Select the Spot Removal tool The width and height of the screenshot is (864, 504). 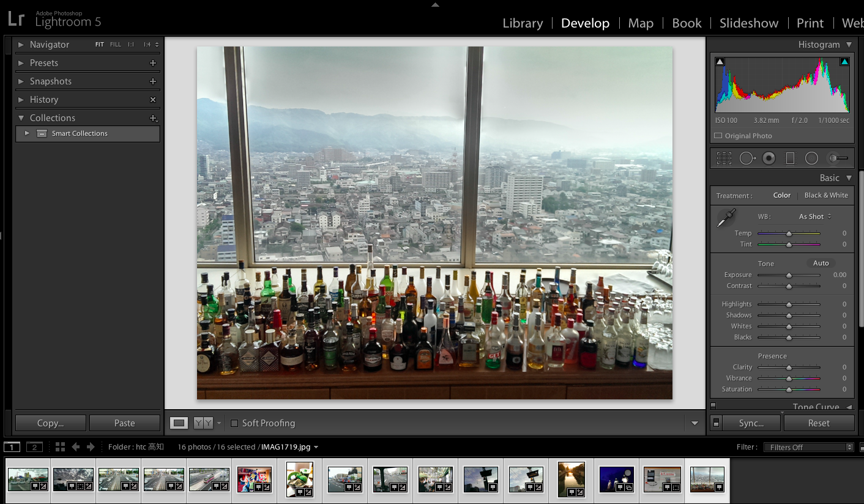pyautogui.click(x=747, y=158)
